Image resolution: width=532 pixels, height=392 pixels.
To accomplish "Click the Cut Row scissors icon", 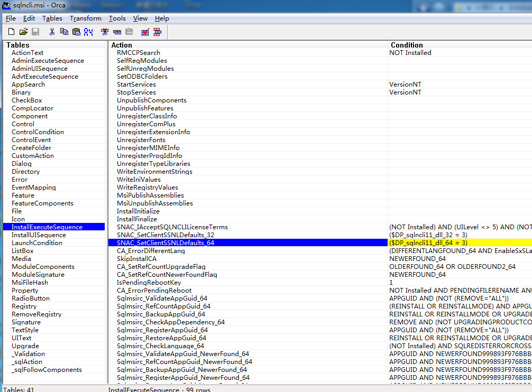I will coord(105,32).
